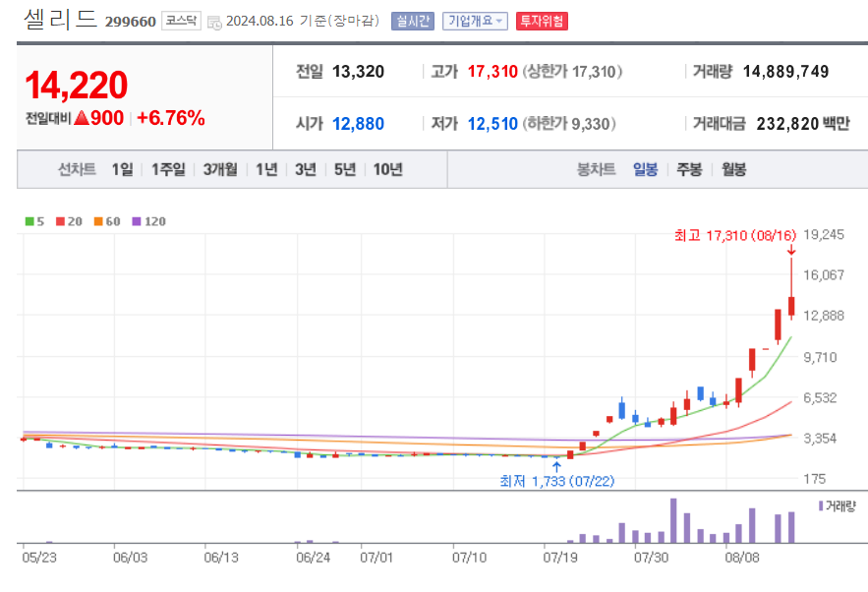The image size is (868, 592).
Task: Click the 07/19 date axis label
Action: tap(560, 558)
